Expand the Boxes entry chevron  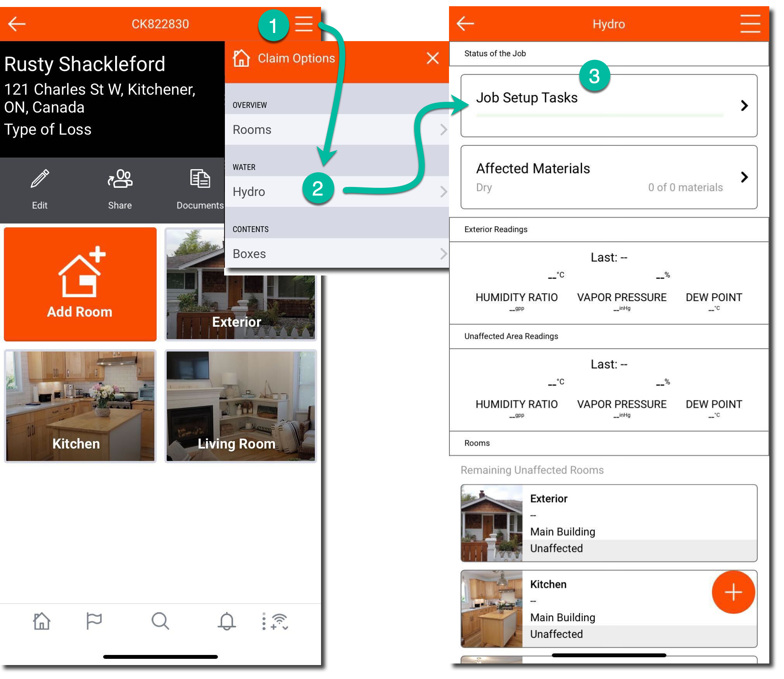click(x=443, y=254)
